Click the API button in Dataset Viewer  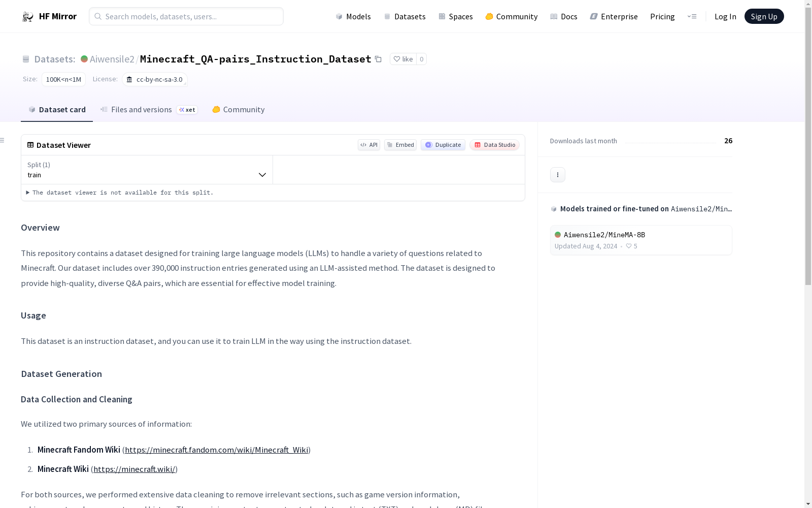[x=369, y=145]
